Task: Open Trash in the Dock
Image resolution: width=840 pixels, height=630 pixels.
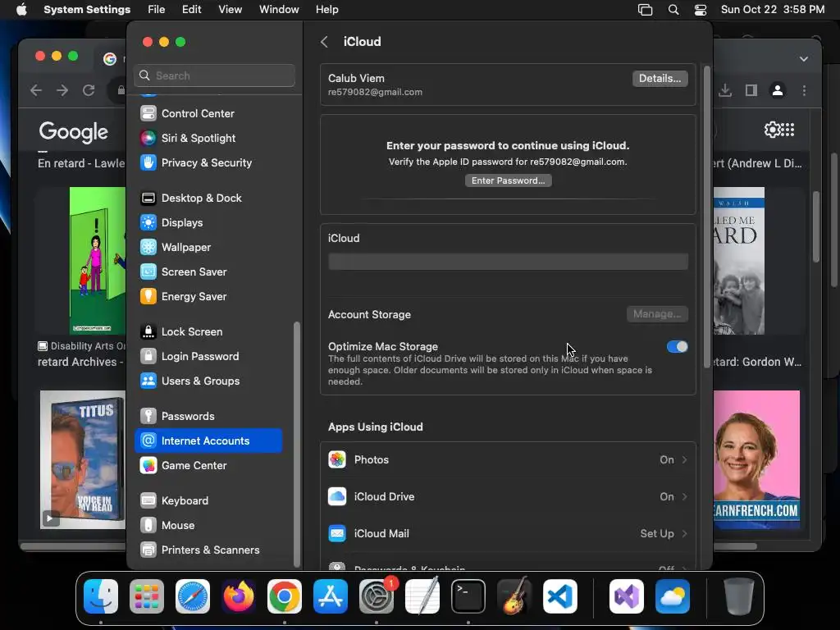Action: 739,596
